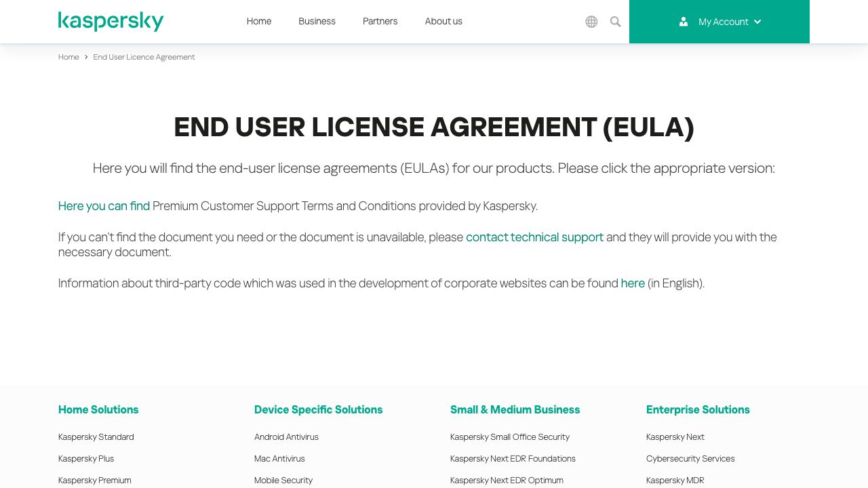Click the END USER LICENSE AGREEMENT (EULA) heading
Viewport: 868px width, 488px height.
tap(434, 127)
